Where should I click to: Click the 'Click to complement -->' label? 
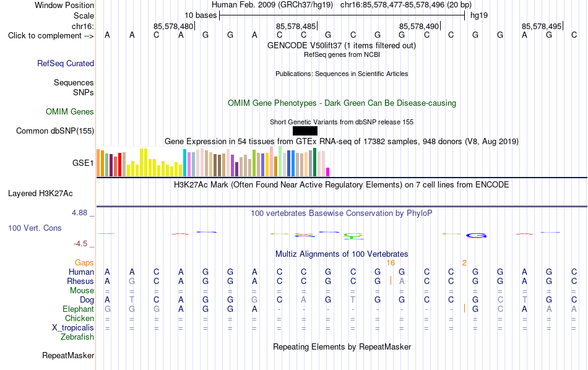pos(51,36)
